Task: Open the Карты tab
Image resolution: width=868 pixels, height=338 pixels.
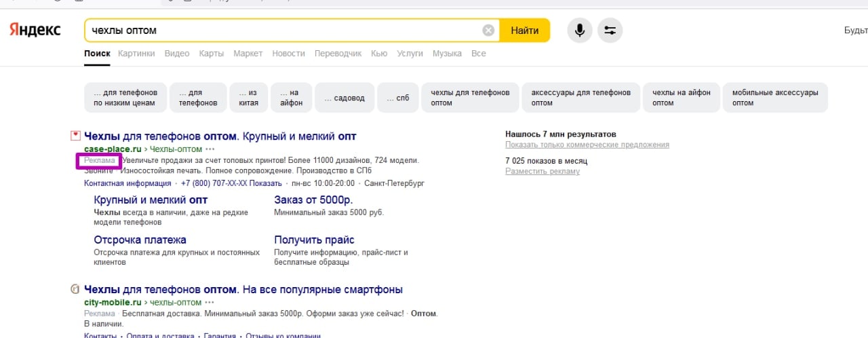Action: (x=212, y=54)
